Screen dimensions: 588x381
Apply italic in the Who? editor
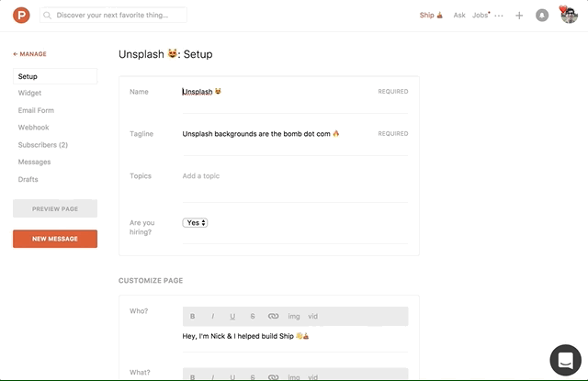(212, 316)
